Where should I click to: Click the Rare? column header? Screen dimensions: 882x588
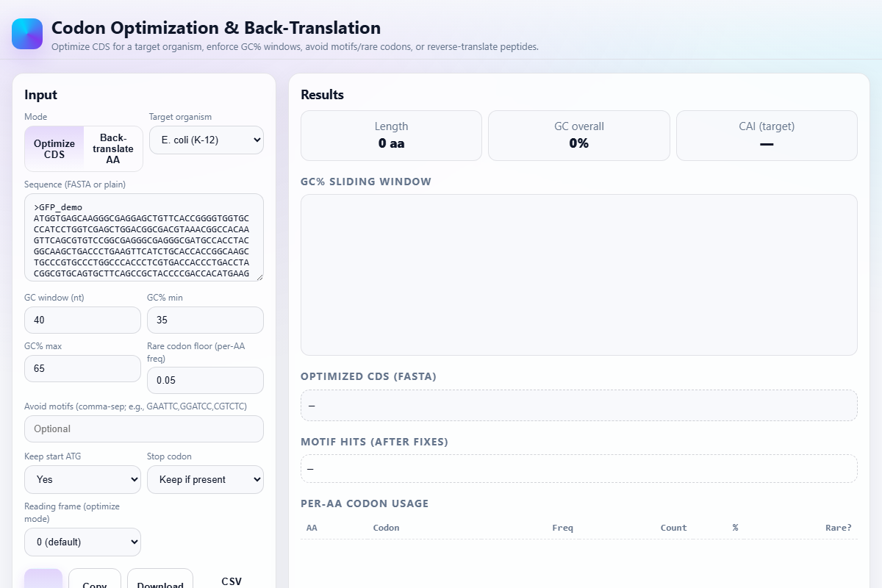[839, 528]
